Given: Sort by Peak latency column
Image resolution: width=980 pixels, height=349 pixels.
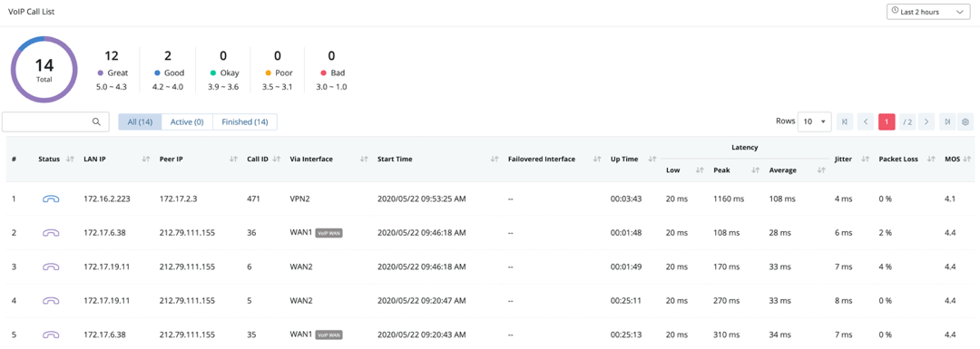Looking at the screenshot, I should click(x=755, y=170).
